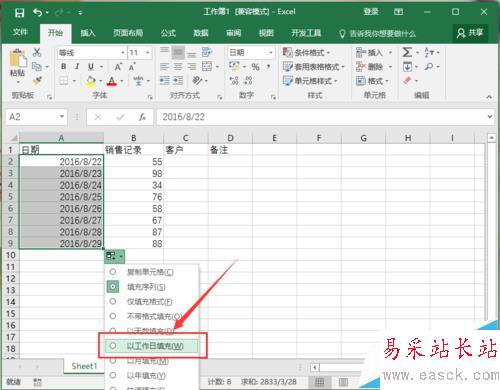This screenshot has height=390, width=500.
Task: Select the Sheet1 worksheet tab
Action: tap(84, 366)
